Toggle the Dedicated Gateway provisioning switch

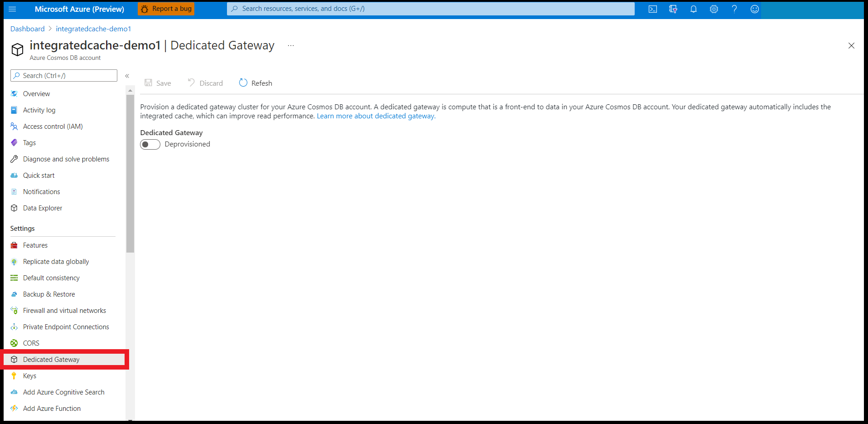(150, 144)
